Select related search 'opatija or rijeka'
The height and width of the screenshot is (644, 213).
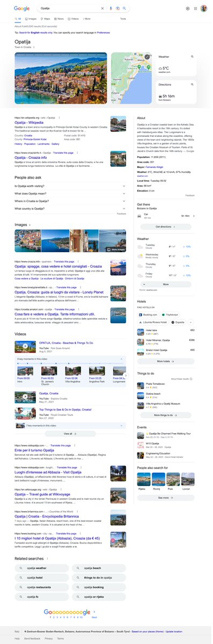click(x=99, y=597)
